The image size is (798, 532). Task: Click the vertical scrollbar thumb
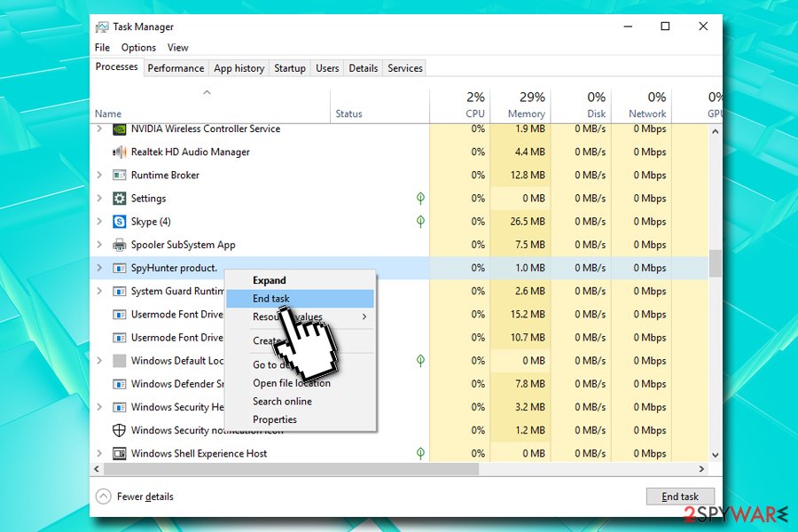coord(715,263)
